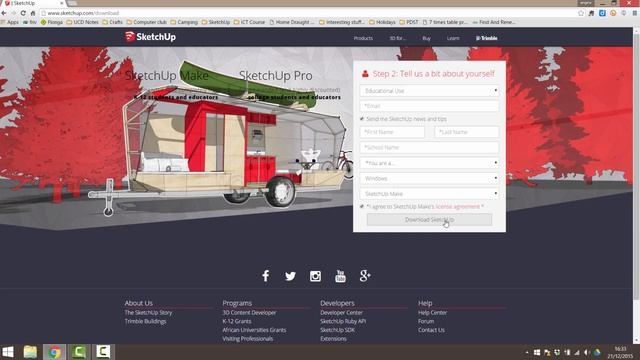Open the UCD Notes bookmark folder
The image size is (640, 360).
pyautogui.click(x=82, y=22)
